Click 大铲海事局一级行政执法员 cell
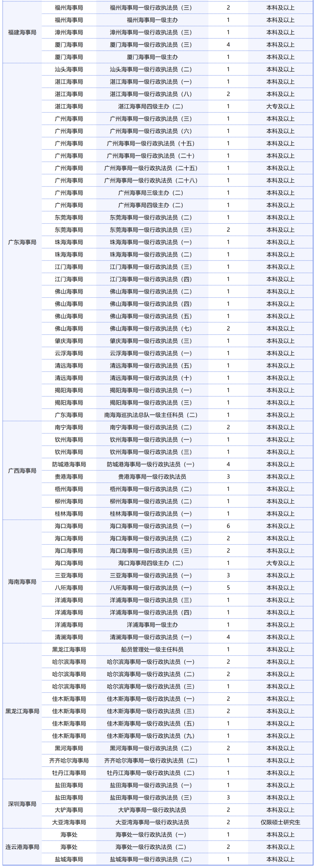Image resolution: width=316 pixels, height=868 pixels. [x=152, y=810]
